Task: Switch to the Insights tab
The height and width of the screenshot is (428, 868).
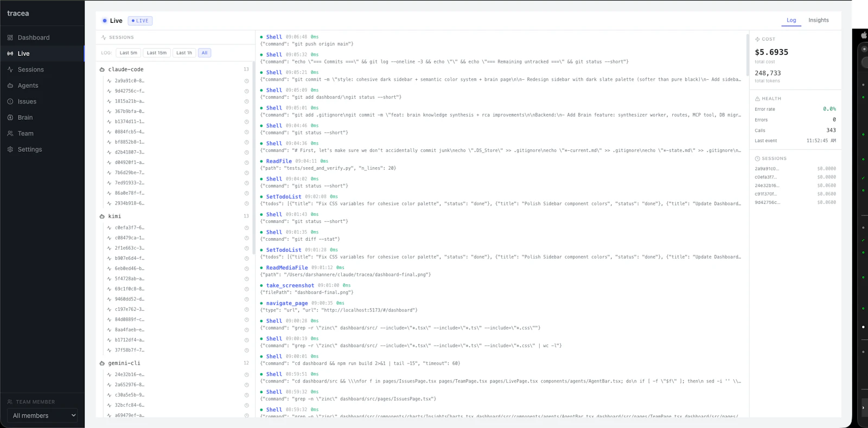Action: point(819,20)
